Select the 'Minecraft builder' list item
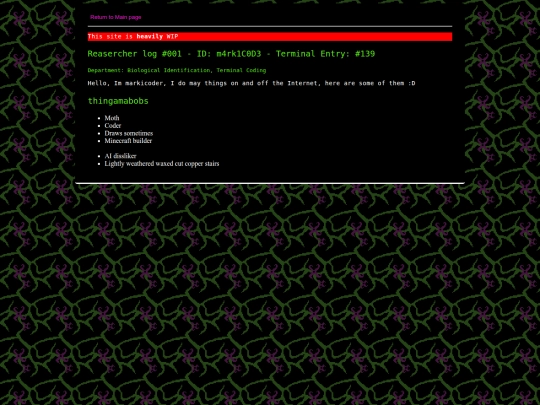The image size is (540, 405). [x=128, y=141]
